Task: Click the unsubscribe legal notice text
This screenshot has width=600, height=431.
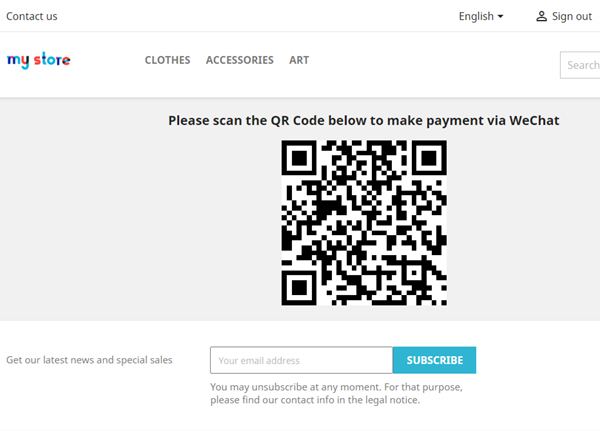Action: (336, 393)
